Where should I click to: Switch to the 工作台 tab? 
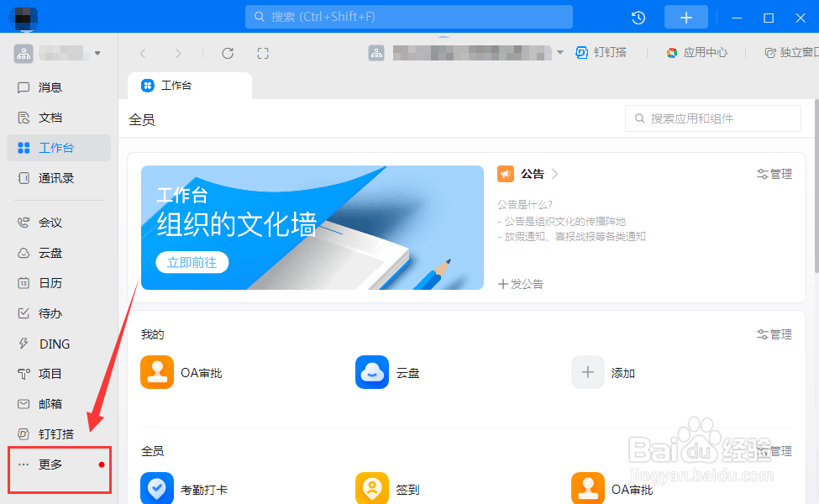[x=190, y=86]
